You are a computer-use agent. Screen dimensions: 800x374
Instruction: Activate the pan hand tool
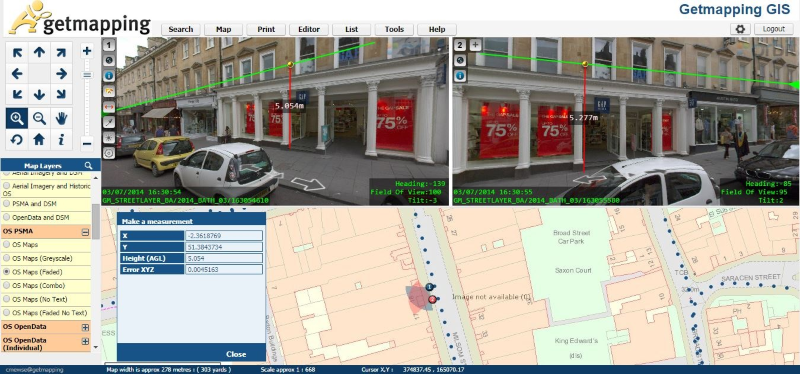tap(61, 118)
